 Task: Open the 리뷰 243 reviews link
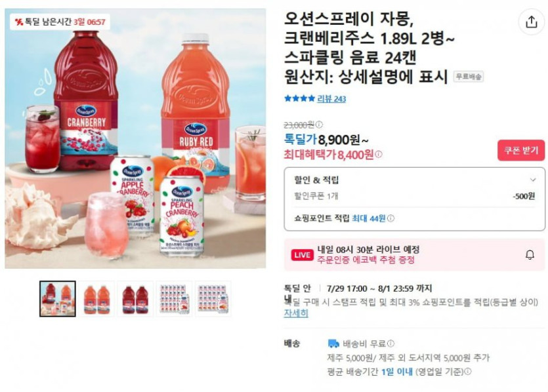(331, 99)
